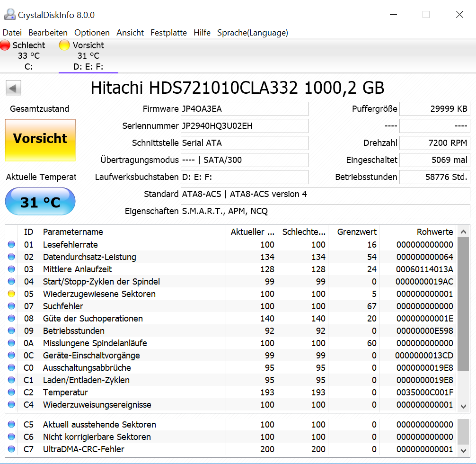Click the red Schlecht disk status icon

point(5,45)
